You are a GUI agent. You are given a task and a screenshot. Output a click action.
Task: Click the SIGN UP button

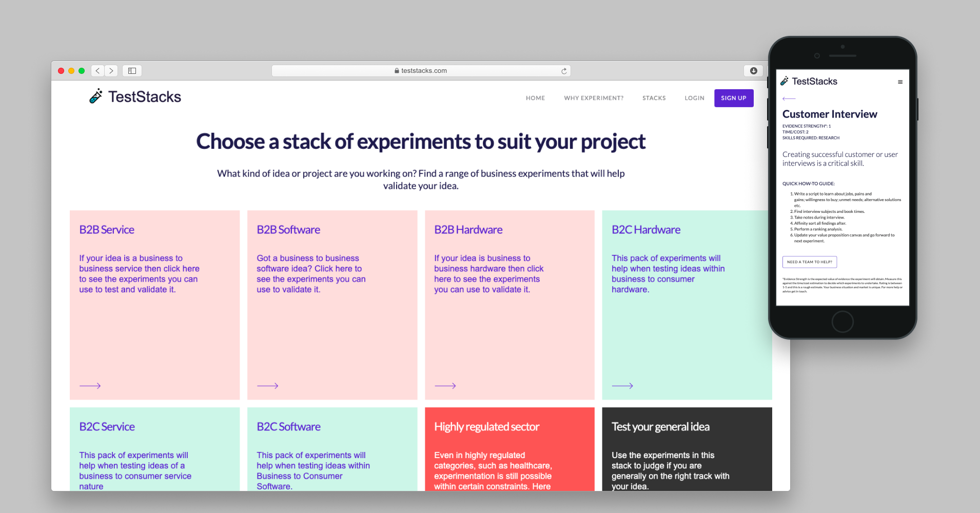(734, 98)
